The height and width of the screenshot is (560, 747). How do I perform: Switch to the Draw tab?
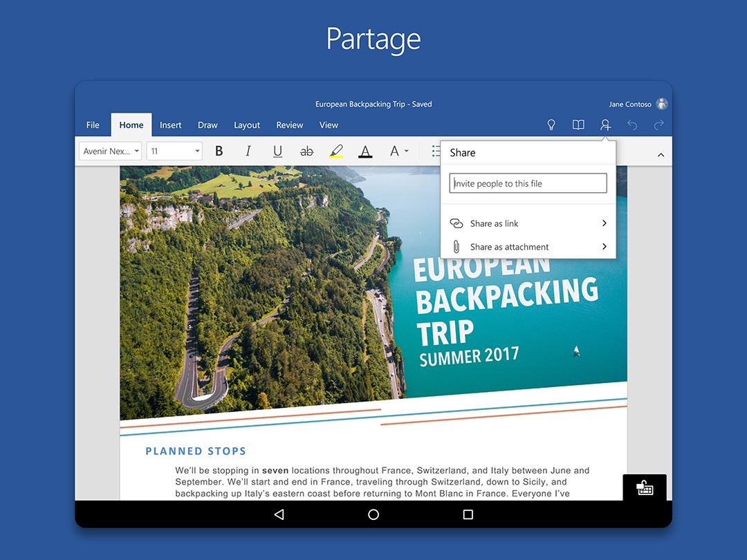(x=207, y=125)
